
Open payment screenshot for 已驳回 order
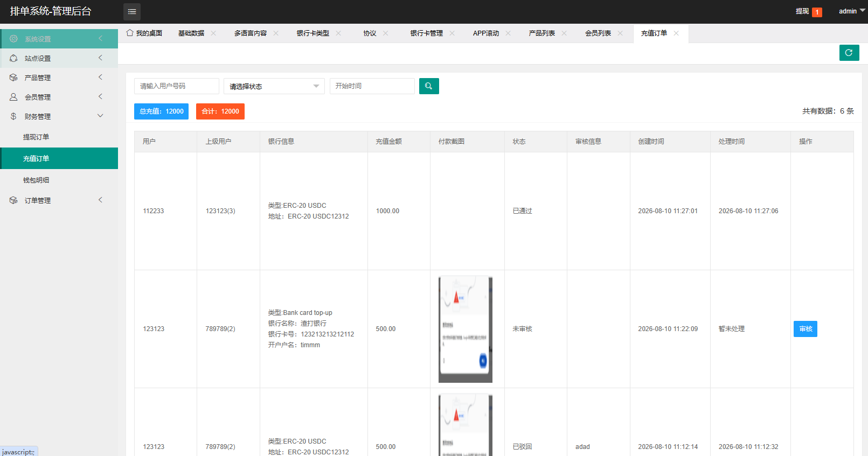pos(466,425)
